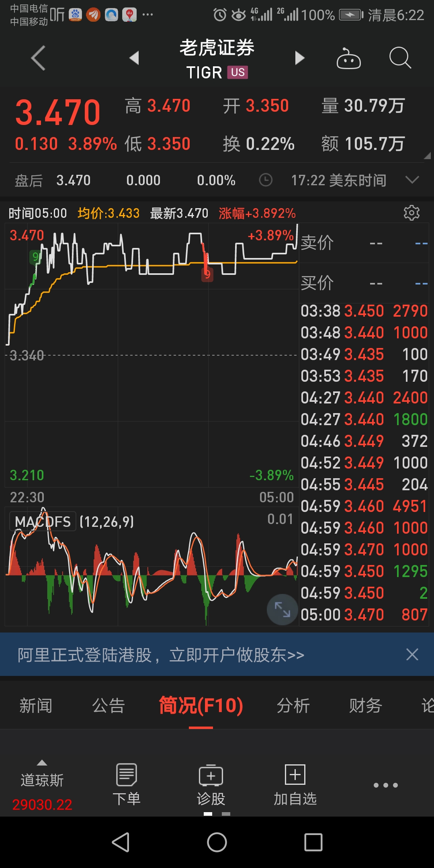Tap the red 9 marker on chart

[x=207, y=275]
